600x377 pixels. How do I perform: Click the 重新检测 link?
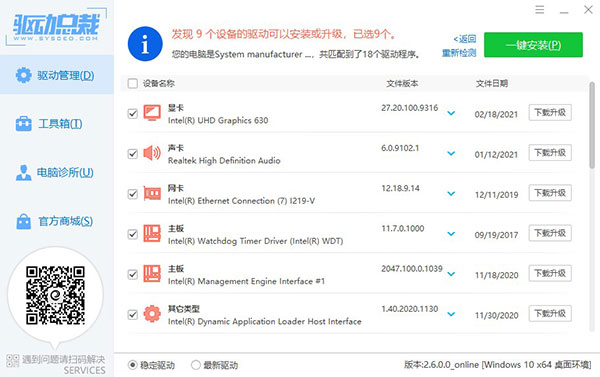click(459, 53)
